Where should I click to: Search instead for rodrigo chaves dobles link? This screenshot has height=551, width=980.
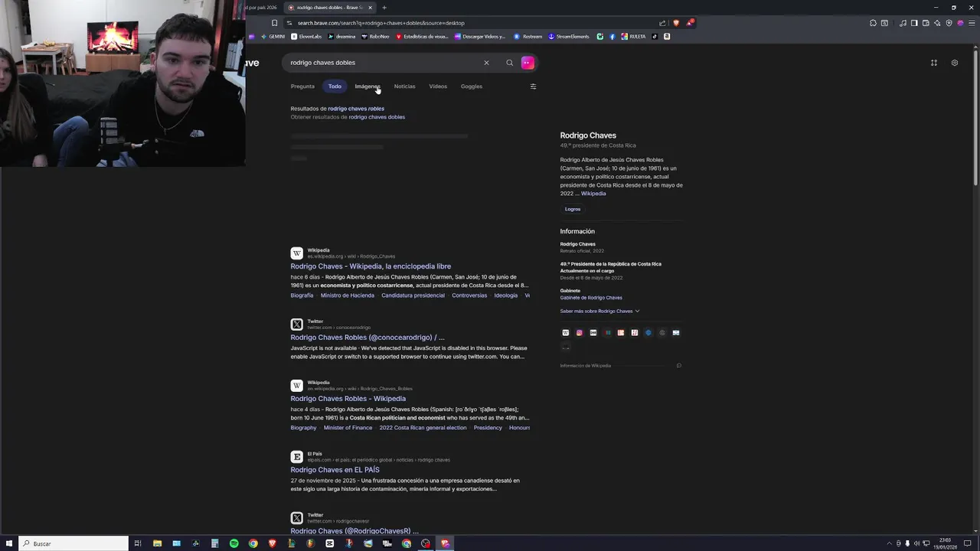pos(377,117)
